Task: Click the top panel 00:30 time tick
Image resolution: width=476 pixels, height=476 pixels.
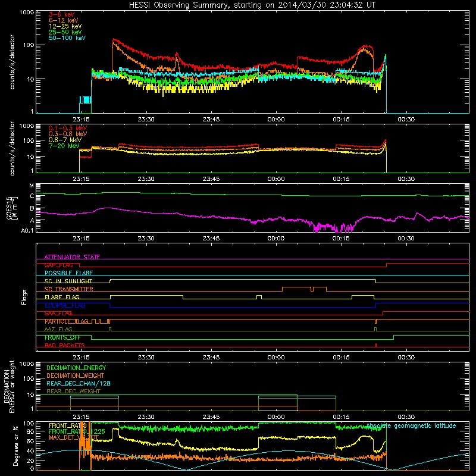Action: [406, 120]
